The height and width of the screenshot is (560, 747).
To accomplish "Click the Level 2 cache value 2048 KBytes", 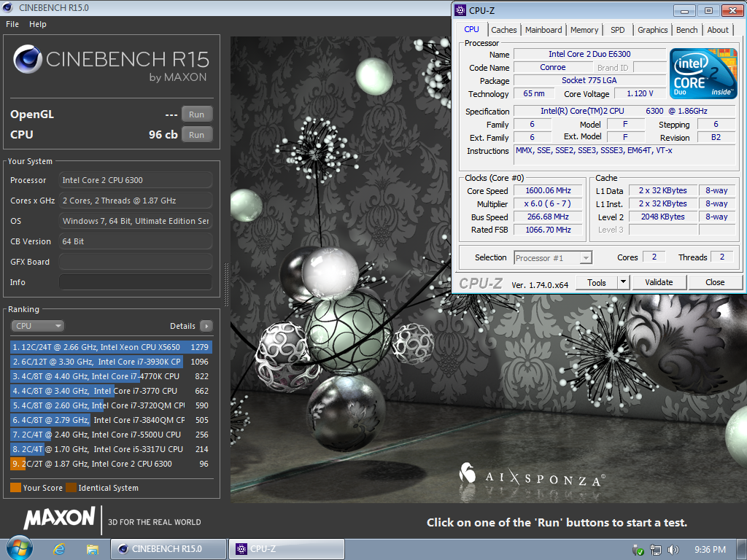I will (x=662, y=217).
